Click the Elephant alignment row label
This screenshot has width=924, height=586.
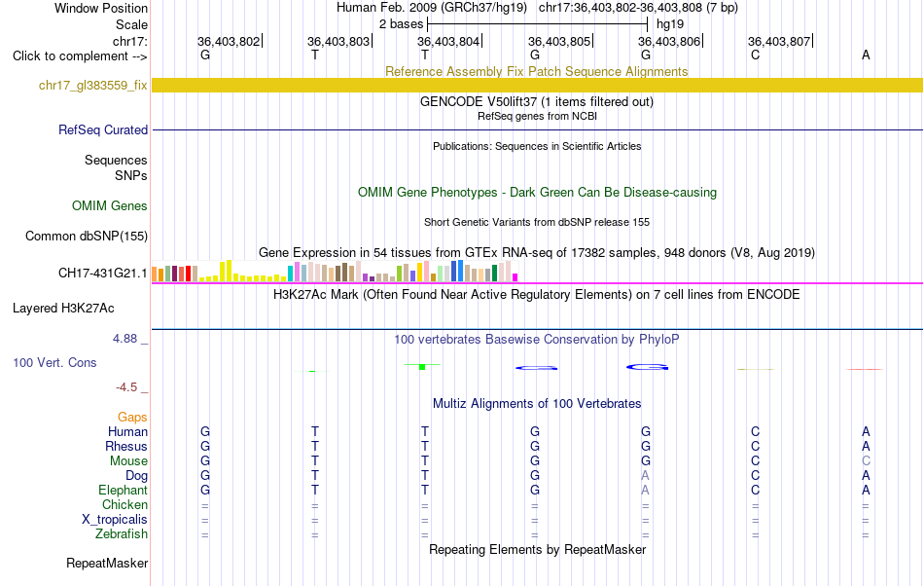123,490
